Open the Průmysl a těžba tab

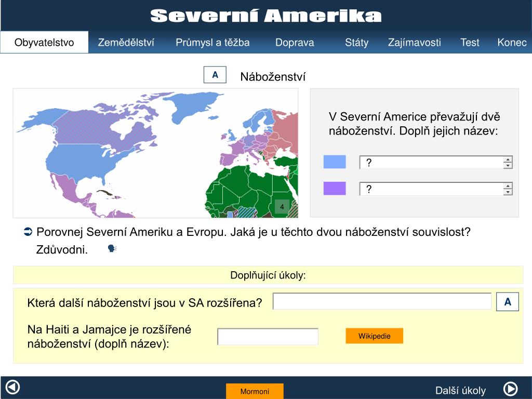[212, 43]
